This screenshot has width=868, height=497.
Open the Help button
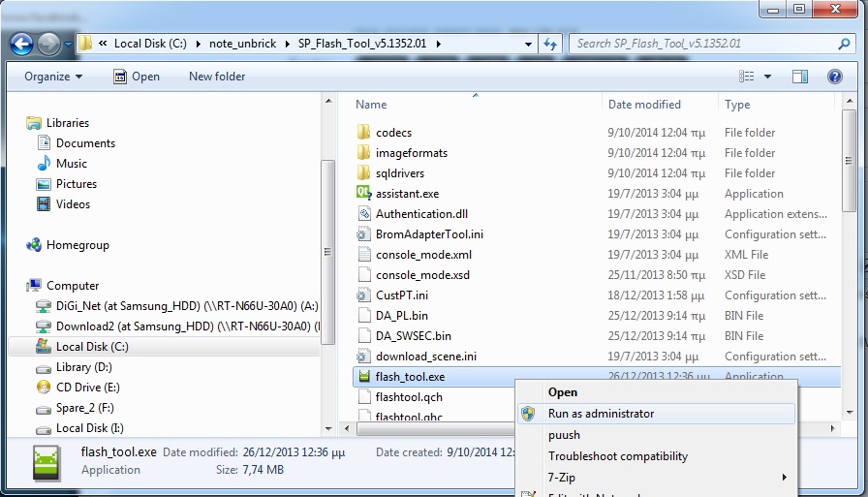(x=835, y=77)
